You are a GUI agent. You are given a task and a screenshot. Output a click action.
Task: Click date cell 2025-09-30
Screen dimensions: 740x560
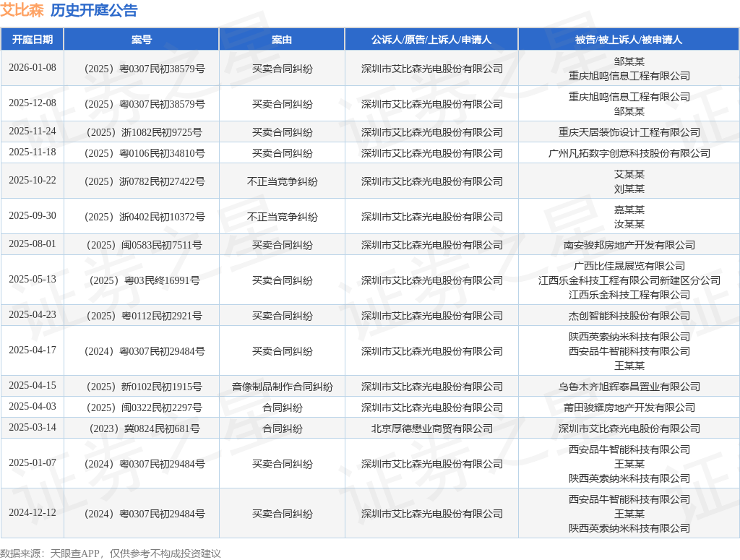[x=33, y=215]
